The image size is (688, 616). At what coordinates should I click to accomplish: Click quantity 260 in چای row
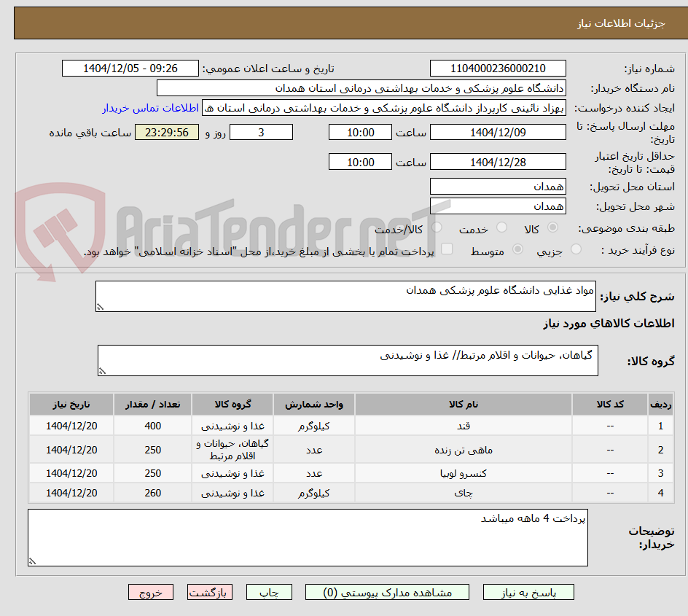pos(153,493)
